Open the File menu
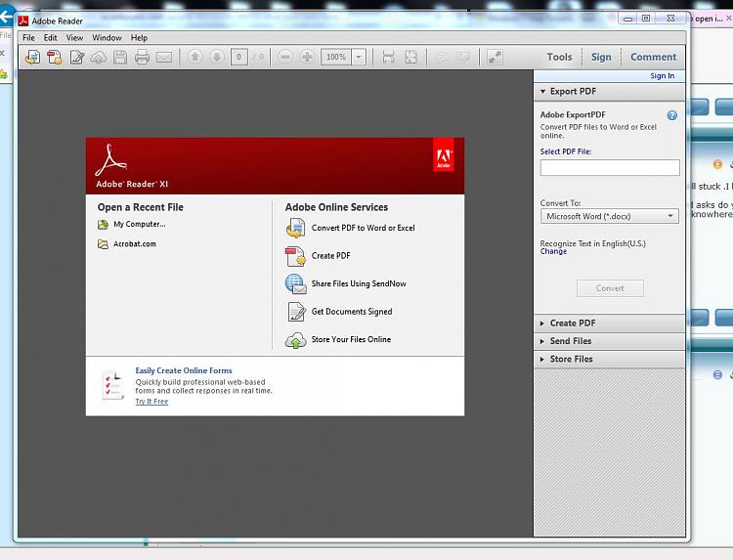 click(28, 38)
